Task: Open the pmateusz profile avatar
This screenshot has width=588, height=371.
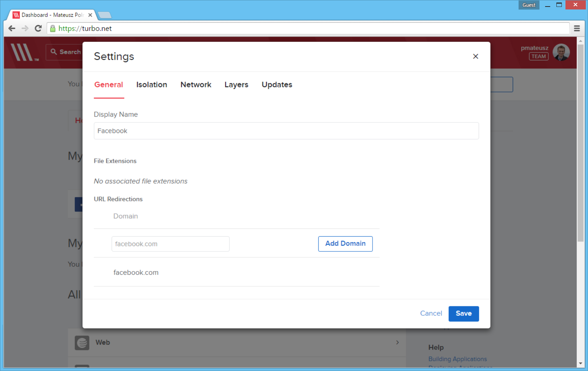Action: coord(561,52)
